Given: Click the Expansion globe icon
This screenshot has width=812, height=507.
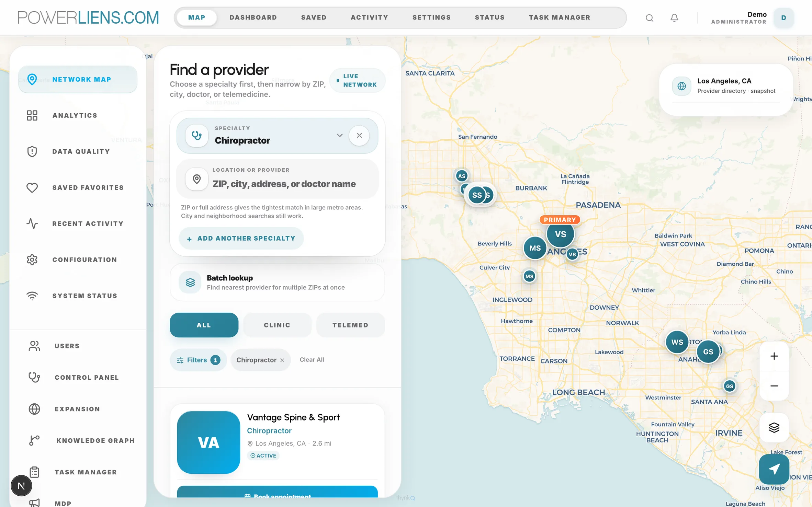Looking at the screenshot, I should tap(34, 409).
